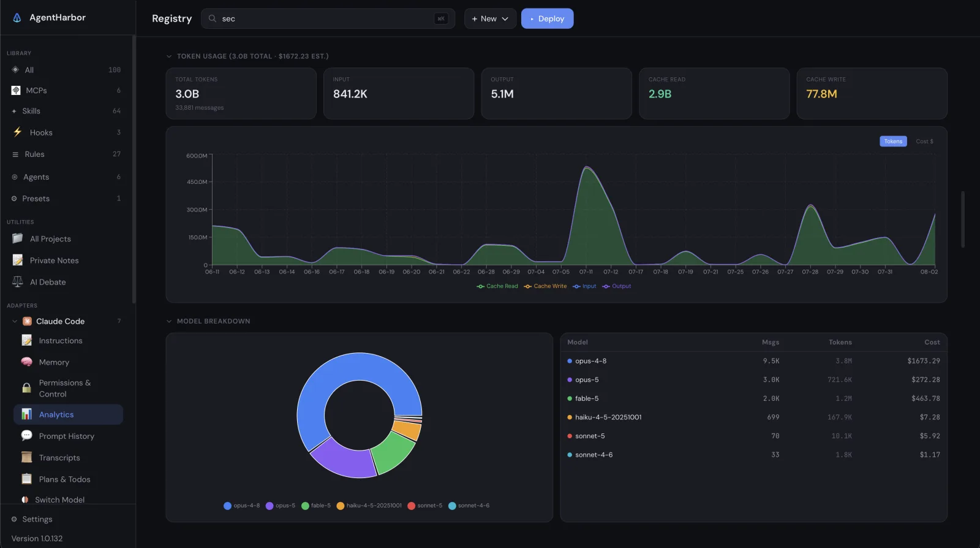Viewport: 980px width, 548px height.
Task: Sort table by Model column header
Action: [578, 342]
